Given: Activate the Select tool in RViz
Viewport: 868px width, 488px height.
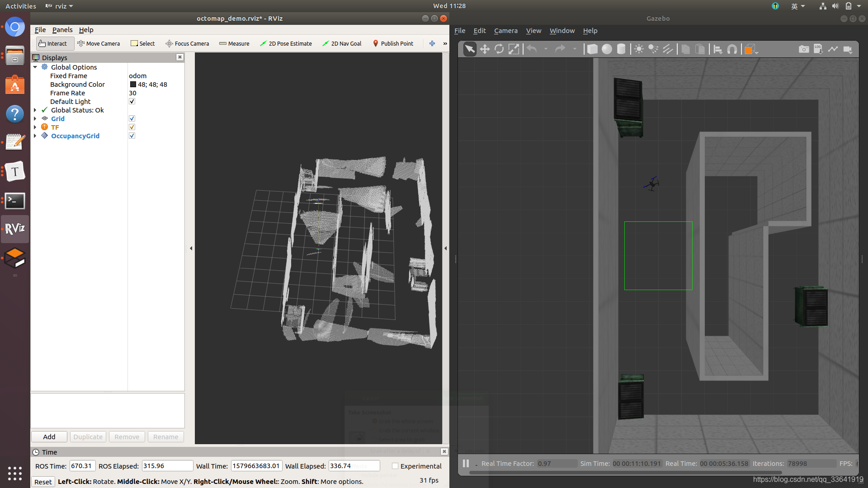Looking at the screenshot, I should (142, 44).
